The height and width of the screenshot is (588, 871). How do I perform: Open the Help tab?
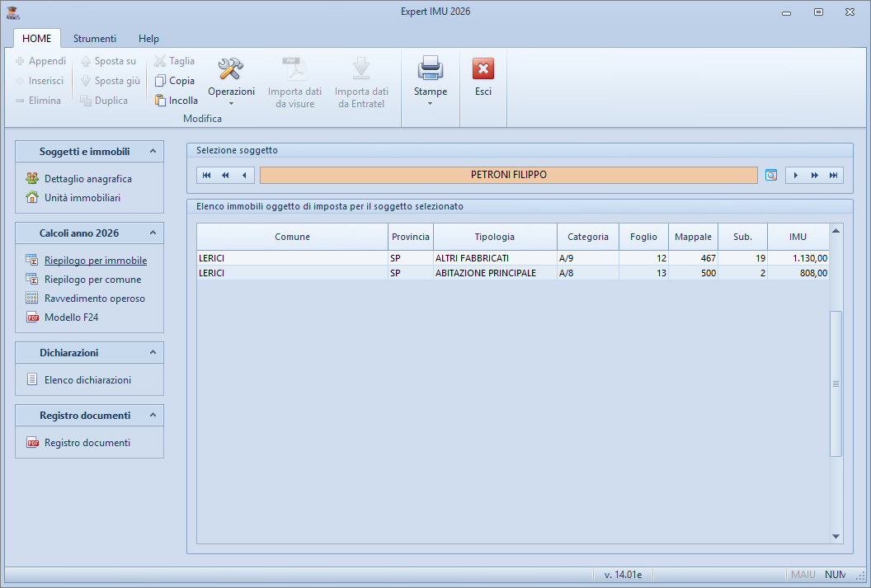coord(148,39)
